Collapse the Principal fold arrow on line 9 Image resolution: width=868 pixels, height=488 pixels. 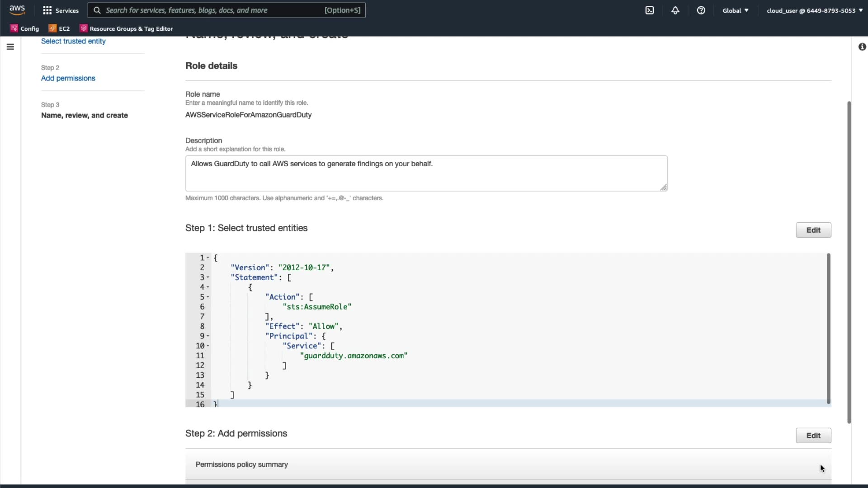pyautogui.click(x=208, y=336)
